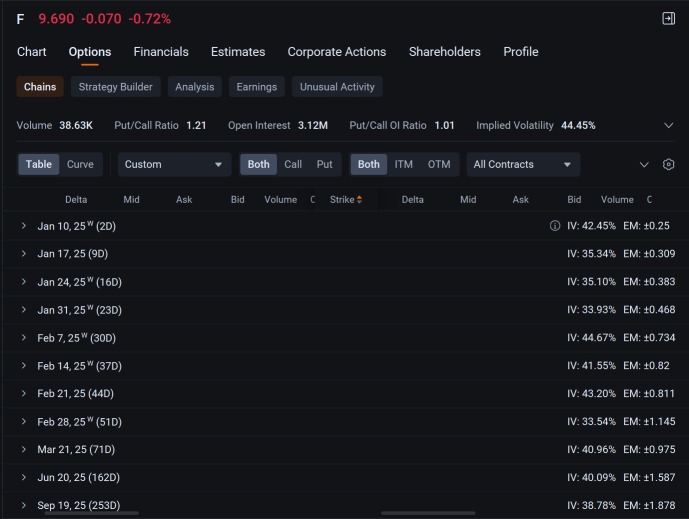689x519 pixels.
Task: Expand the Feb 14, 25 (37D) expiration
Action: 24,366
